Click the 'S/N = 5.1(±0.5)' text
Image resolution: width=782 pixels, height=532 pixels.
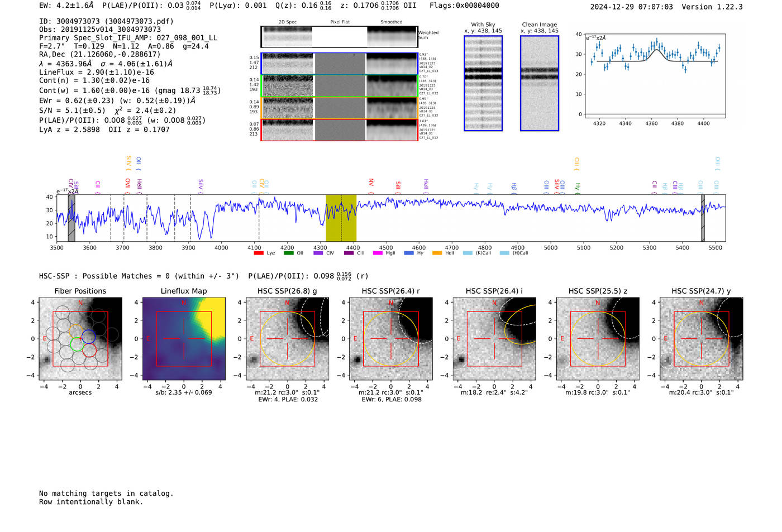72,111
